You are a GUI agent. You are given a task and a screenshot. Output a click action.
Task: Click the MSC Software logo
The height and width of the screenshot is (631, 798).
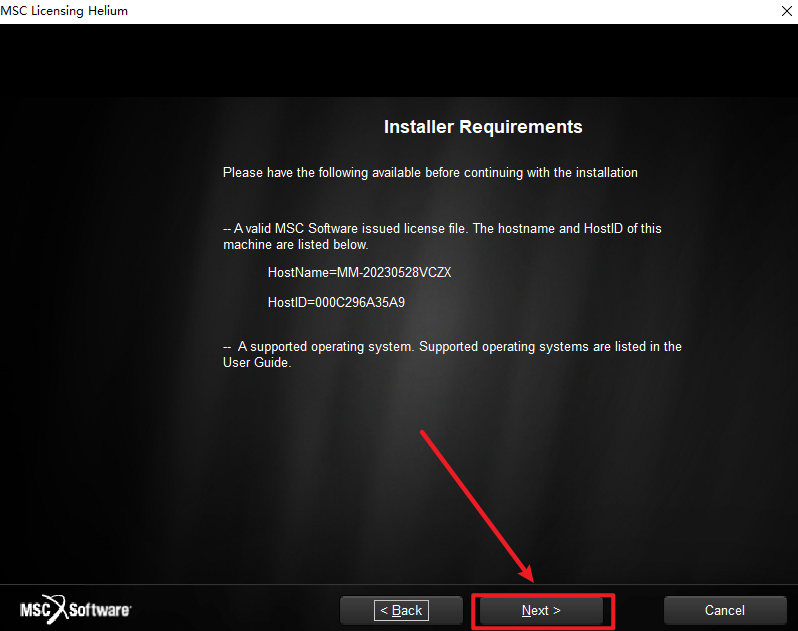[75, 609]
